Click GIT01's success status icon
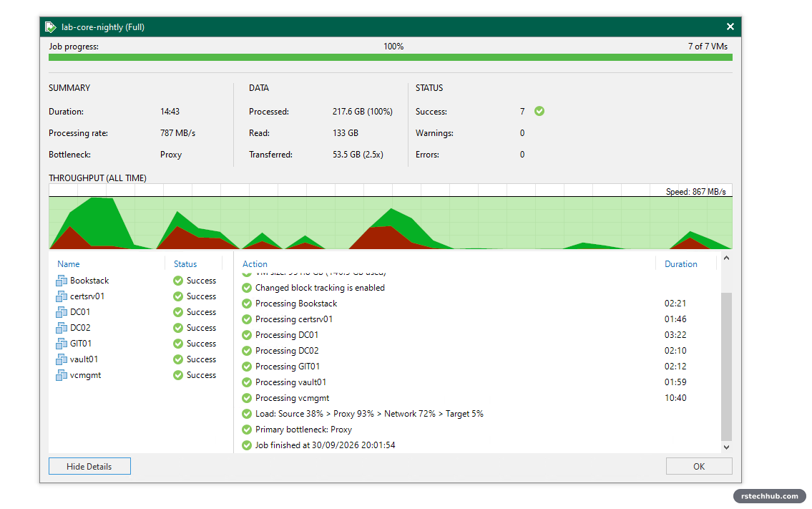The width and height of the screenshot is (812, 509). (x=178, y=344)
